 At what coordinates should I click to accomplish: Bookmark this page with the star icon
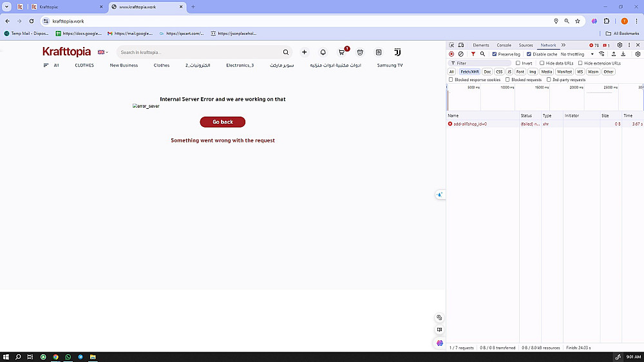click(578, 21)
